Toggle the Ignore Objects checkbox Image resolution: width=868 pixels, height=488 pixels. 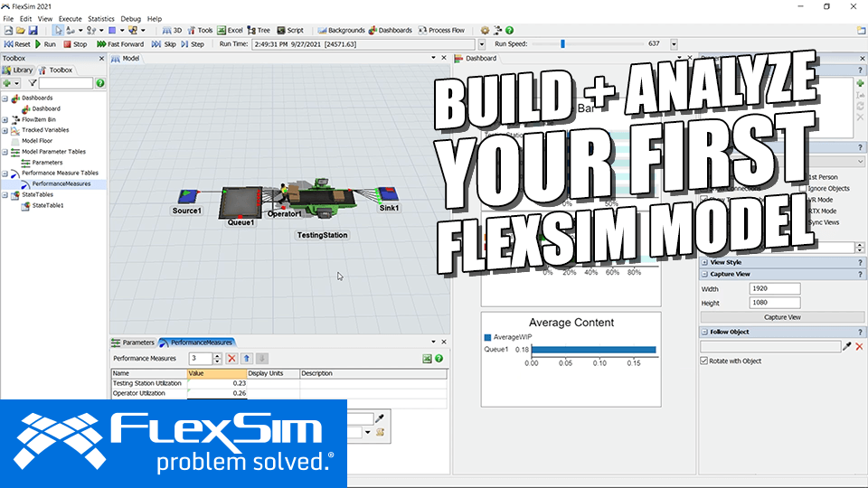(803, 189)
